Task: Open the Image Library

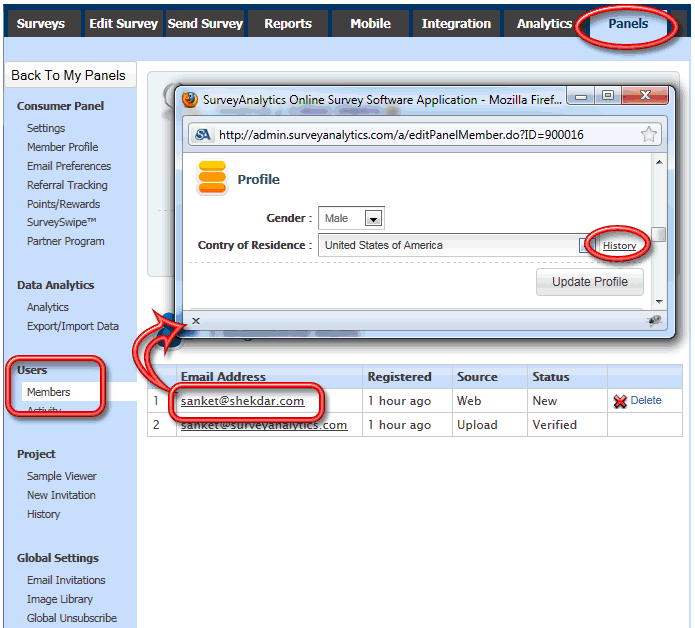Action: point(59,599)
